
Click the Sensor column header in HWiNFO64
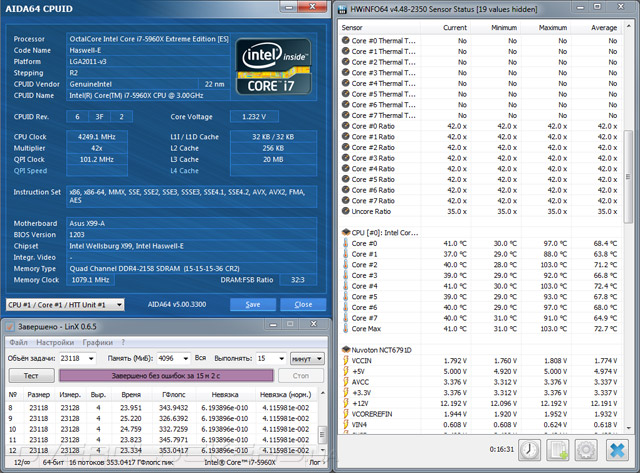click(379, 27)
